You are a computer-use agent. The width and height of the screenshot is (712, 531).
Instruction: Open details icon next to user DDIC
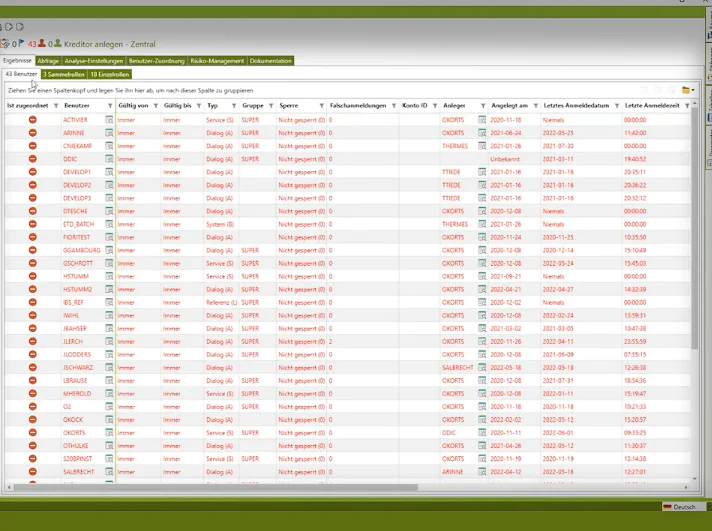109,159
